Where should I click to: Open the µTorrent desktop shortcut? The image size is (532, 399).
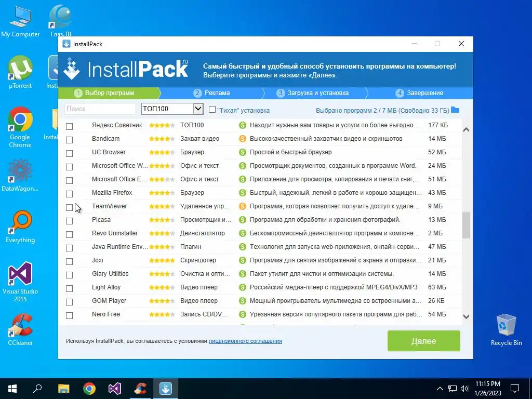coord(20,72)
